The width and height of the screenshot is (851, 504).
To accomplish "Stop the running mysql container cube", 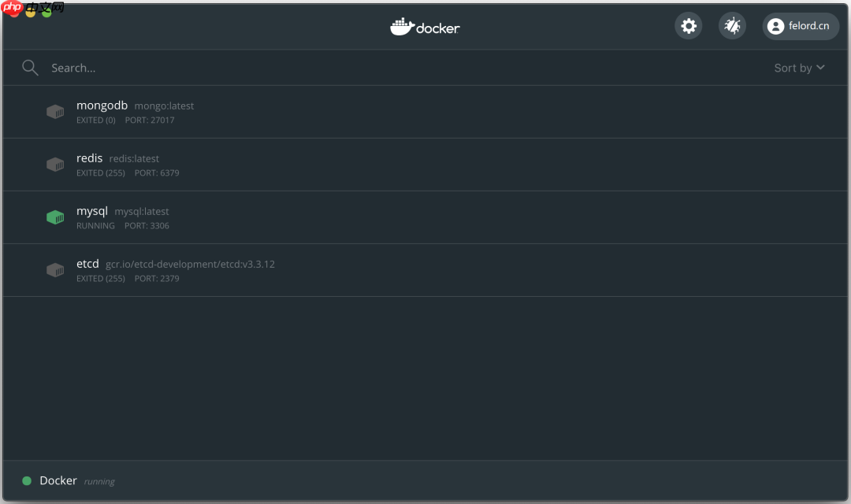I will point(55,217).
